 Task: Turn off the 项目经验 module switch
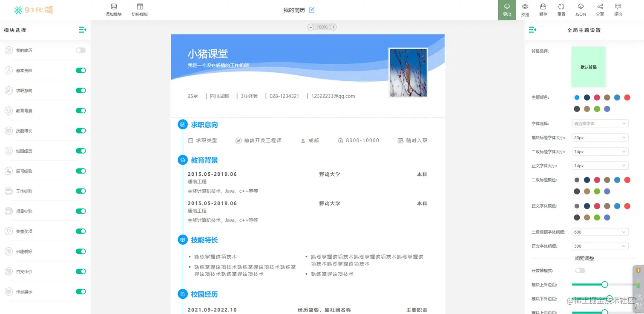(x=81, y=211)
